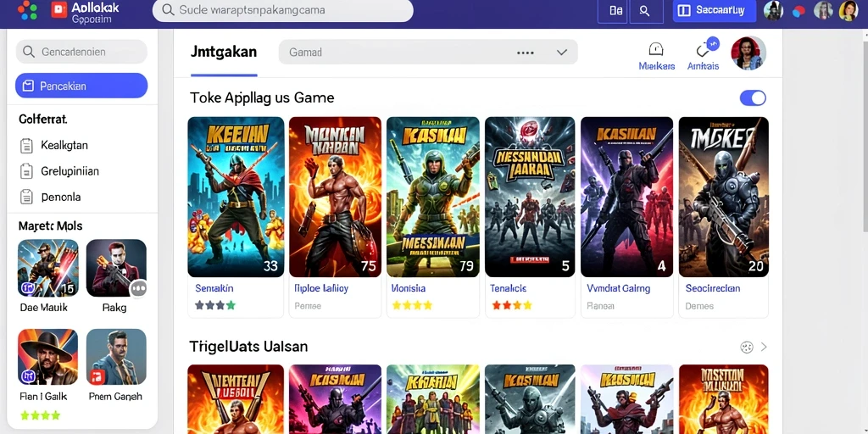Rate Tenalcis using its orange stars
Image resolution: width=868 pixels, height=434 pixels.
(511, 305)
